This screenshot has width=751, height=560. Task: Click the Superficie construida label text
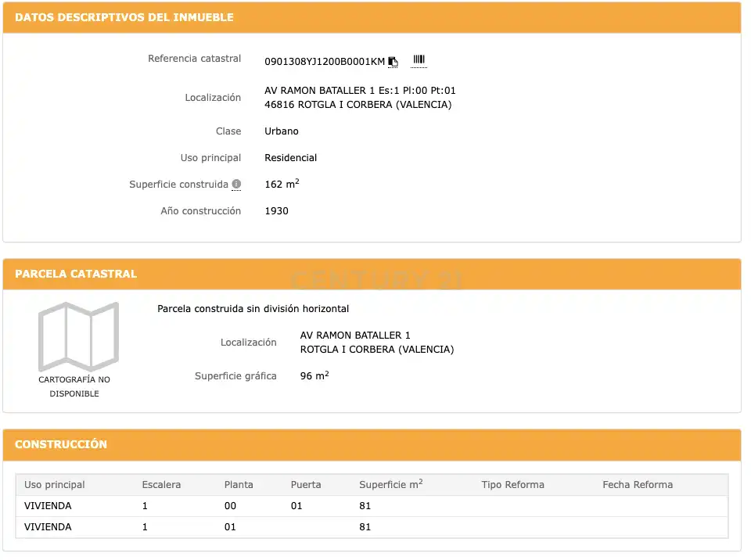pos(178,185)
